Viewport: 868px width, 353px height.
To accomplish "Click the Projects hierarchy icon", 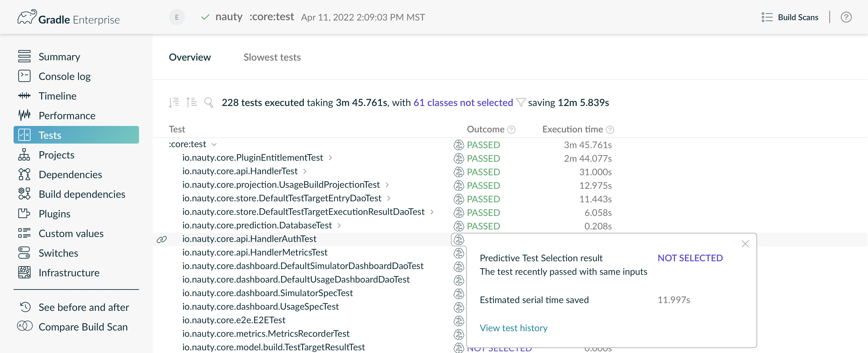I will tap(24, 155).
